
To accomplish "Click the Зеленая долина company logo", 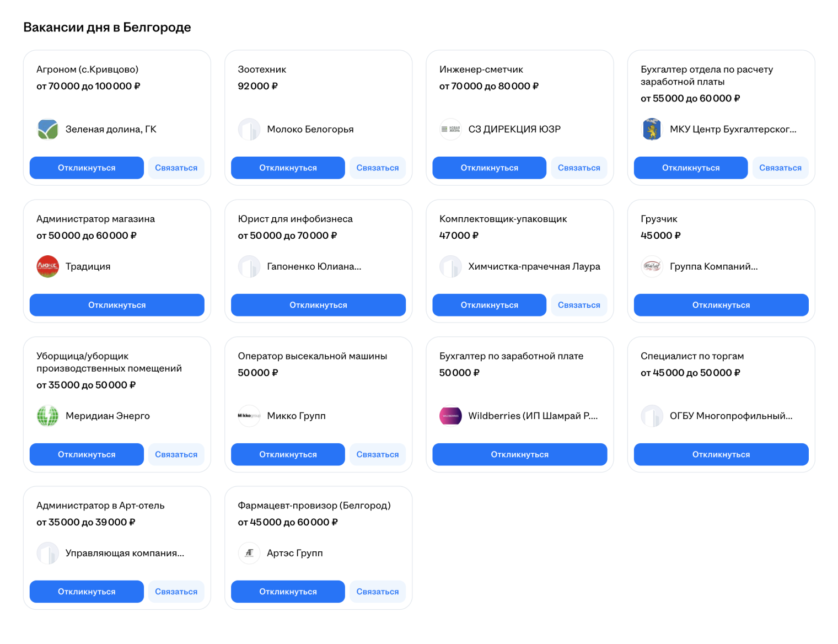I will pyautogui.click(x=47, y=130).
